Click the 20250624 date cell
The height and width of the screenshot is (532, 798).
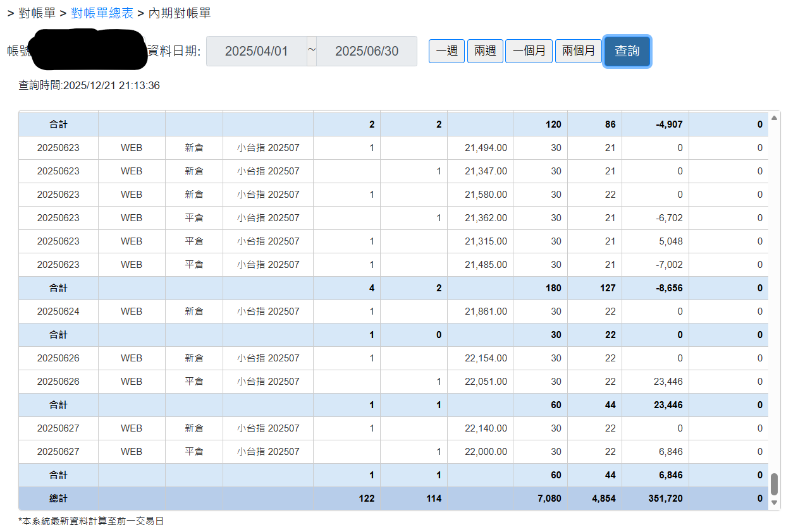58,311
